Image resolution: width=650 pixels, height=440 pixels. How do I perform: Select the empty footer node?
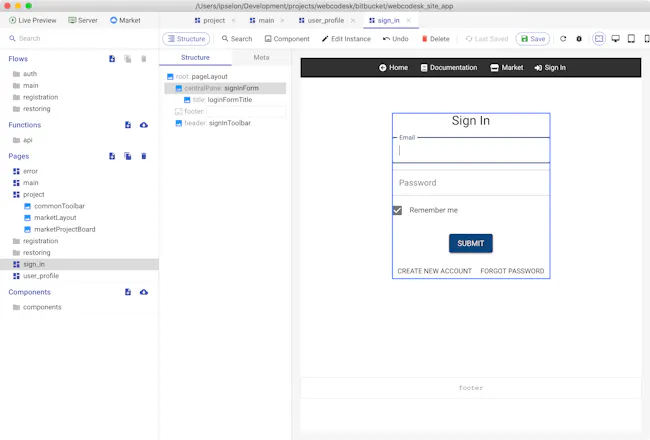[x=230, y=112]
